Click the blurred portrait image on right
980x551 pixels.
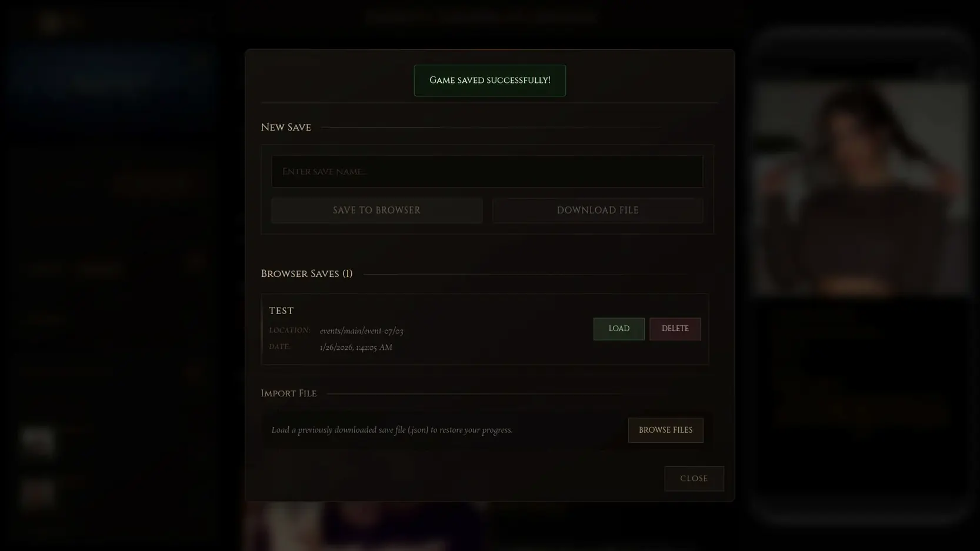(x=861, y=188)
